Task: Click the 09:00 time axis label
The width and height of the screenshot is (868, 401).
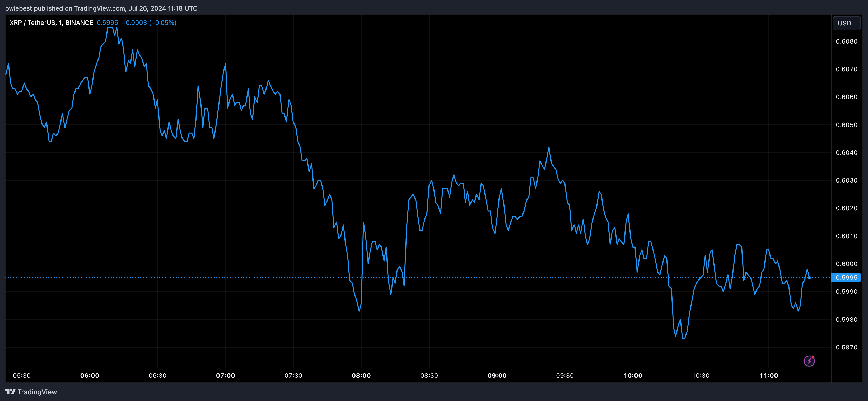Action: point(497,375)
